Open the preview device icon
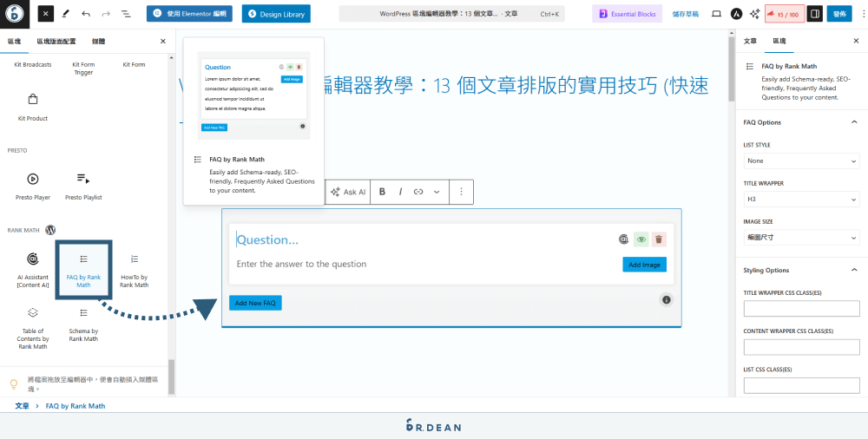This screenshot has height=439, width=868. click(716, 14)
